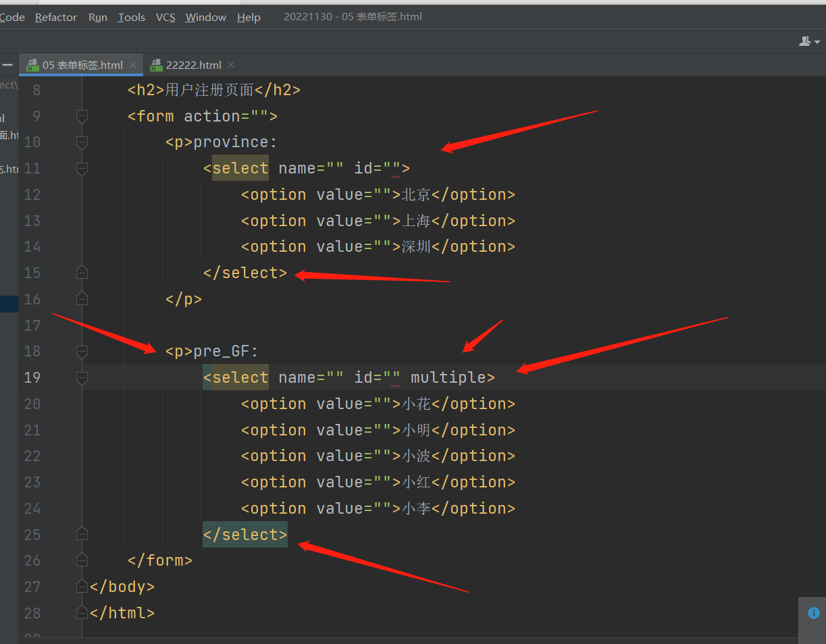Screen dimensions: 826x644
Task: Click the 小波 option text
Action: coord(416,456)
